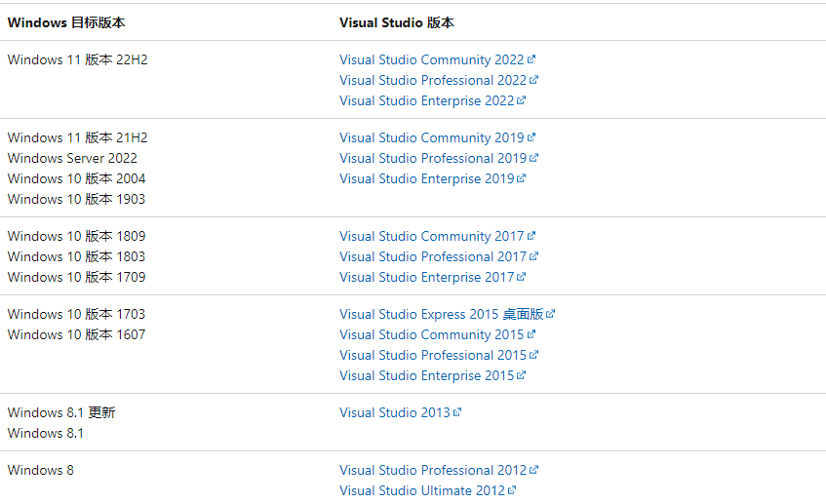Select the 'Windows 10 版本 2004' text
Screen dimensions: 826x504
coord(76,178)
